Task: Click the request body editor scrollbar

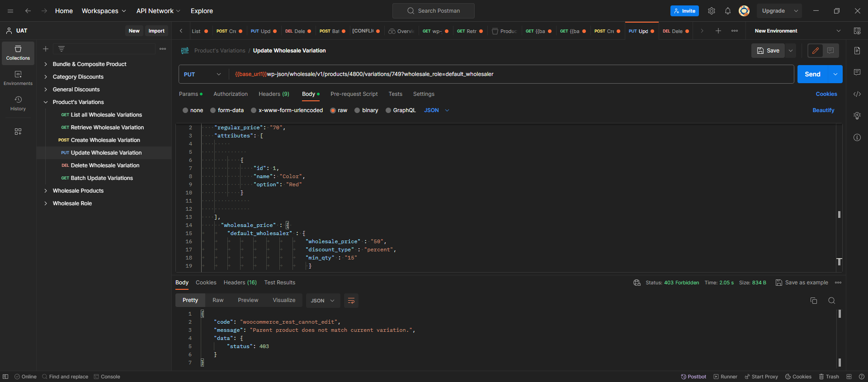Action: pyautogui.click(x=839, y=215)
